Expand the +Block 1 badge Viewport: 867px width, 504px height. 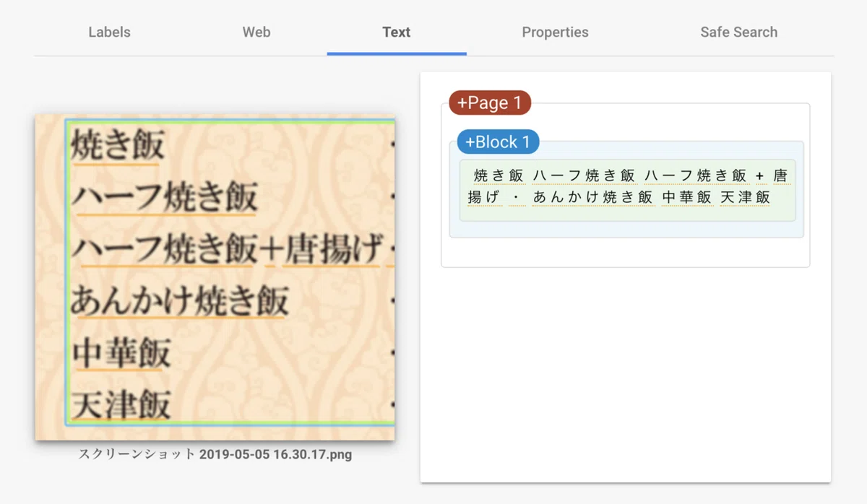point(498,142)
